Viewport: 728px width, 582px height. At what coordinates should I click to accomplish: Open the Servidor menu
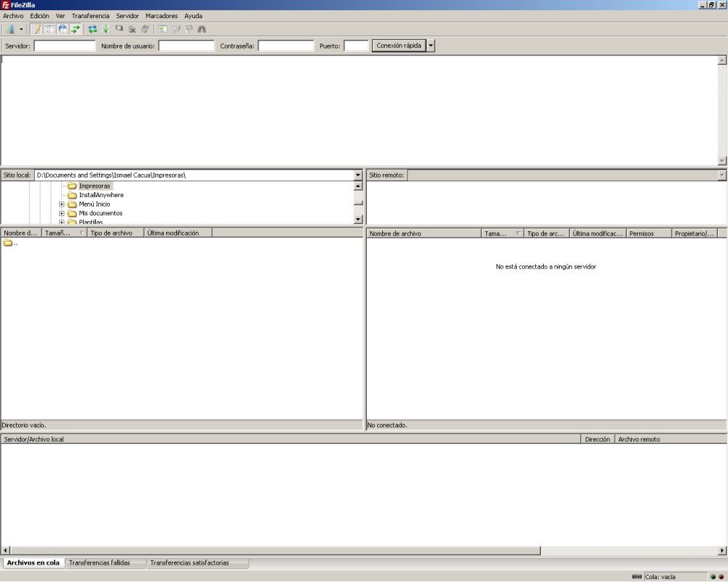click(x=127, y=16)
